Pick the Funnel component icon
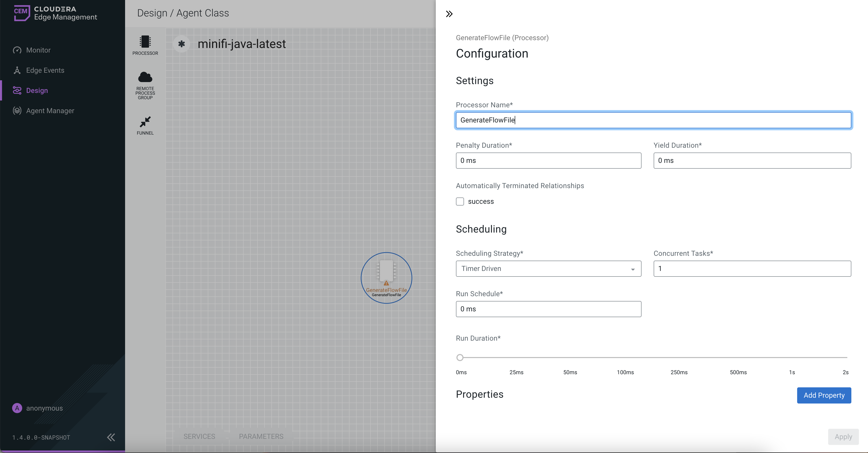Image resolution: width=868 pixels, height=453 pixels. (x=145, y=122)
